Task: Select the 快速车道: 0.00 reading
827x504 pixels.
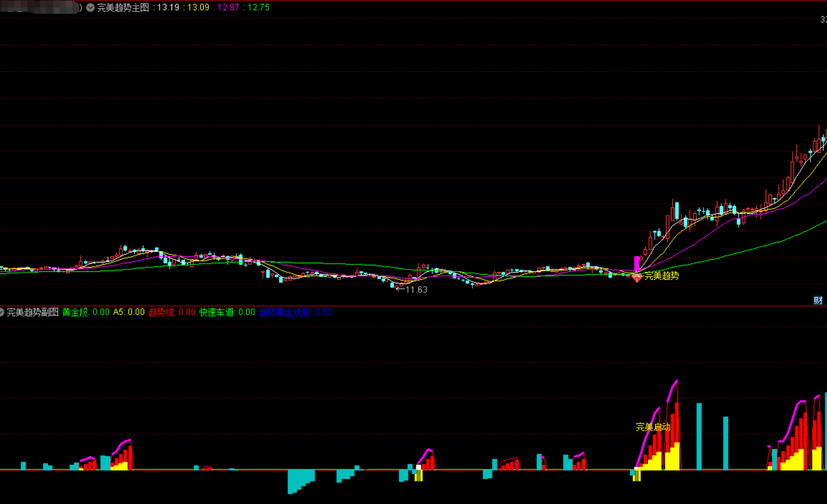Action: [x=227, y=312]
